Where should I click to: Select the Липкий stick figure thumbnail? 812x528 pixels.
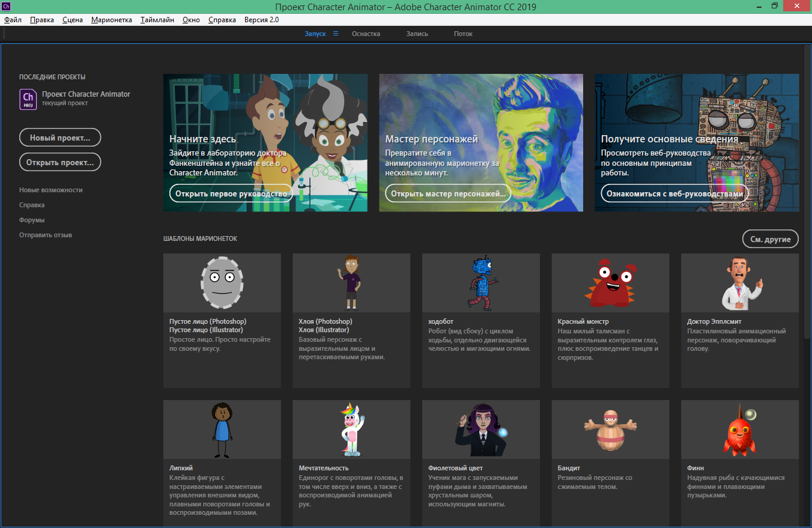[x=222, y=429]
